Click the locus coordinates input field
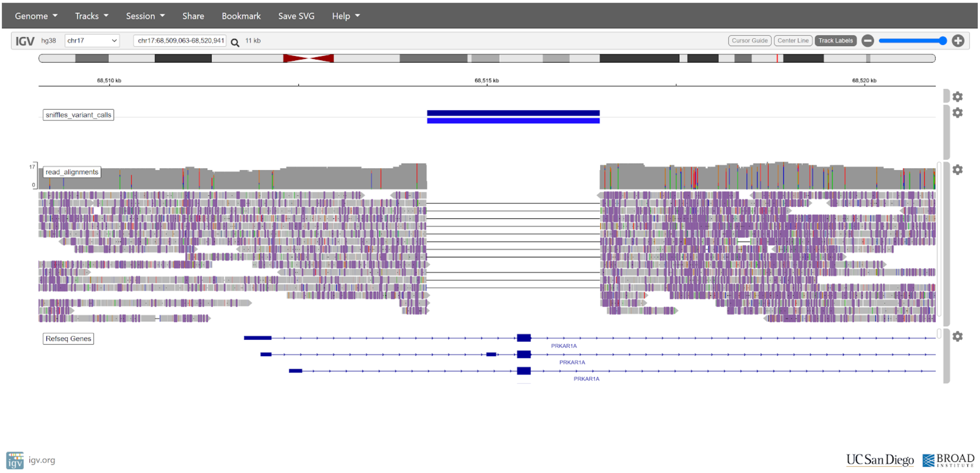Viewport: 980px width, 473px height. pos(180,41)
